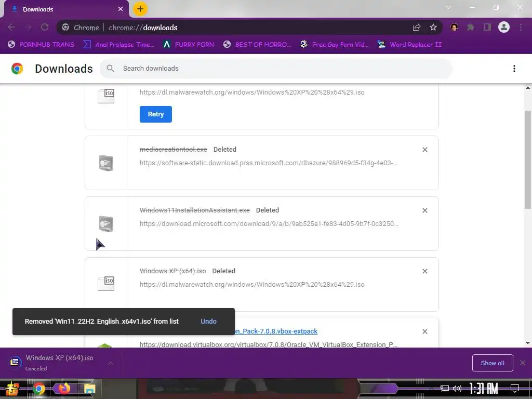The width and height of the screenshot is (532, 399).
Task: Click the download.microsoft.com URL
Action: (269, 223)
